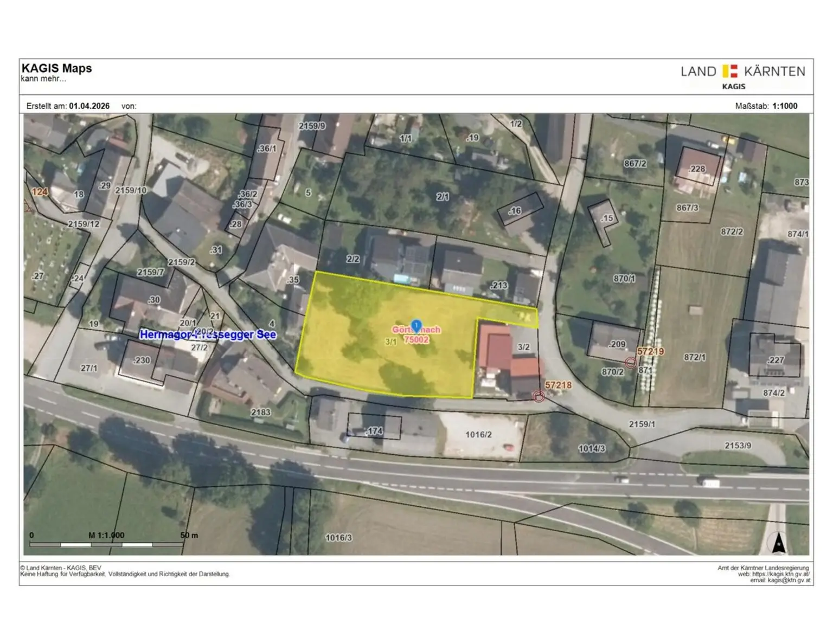Open the kagis.ktn.gv.at web link
This screenshot has height=644, width=833.
coord(780,574)
